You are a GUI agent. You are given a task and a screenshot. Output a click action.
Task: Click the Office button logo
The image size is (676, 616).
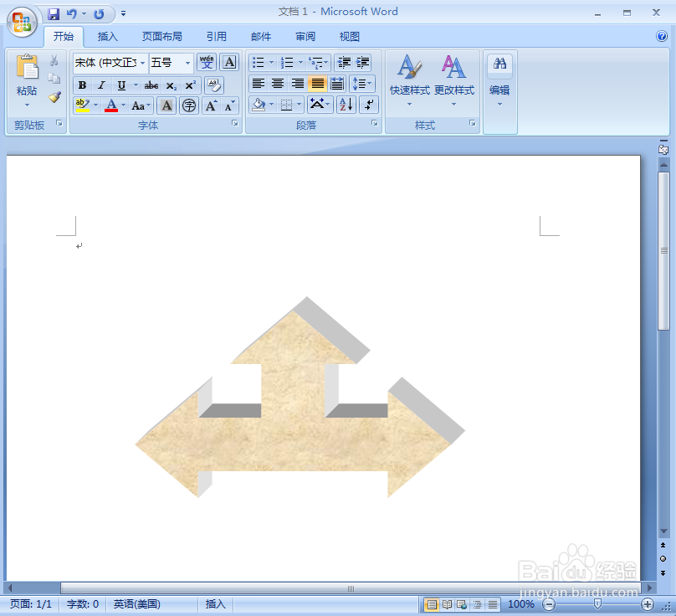click(22, 22)
